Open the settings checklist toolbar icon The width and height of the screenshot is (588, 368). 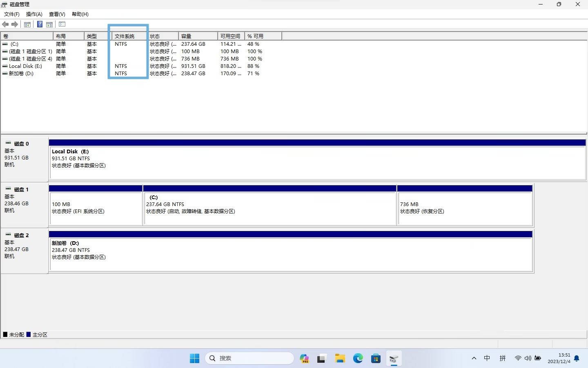tap(62, 25)
